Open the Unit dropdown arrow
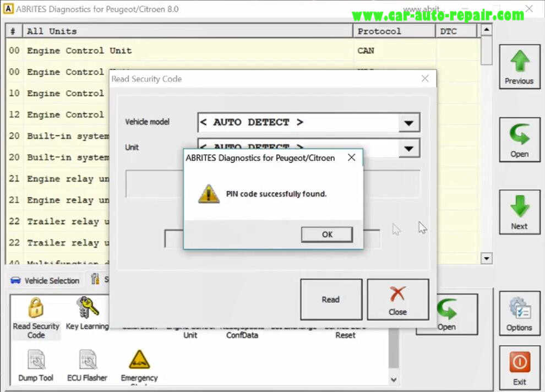This screenshot has width=545, height=392. (x=409, y=149)
